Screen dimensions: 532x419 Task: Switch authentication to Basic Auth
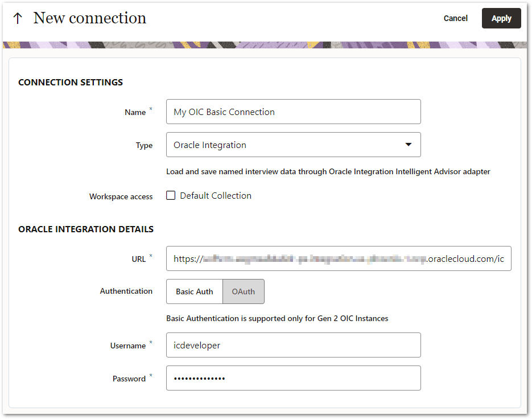point(194,291)
